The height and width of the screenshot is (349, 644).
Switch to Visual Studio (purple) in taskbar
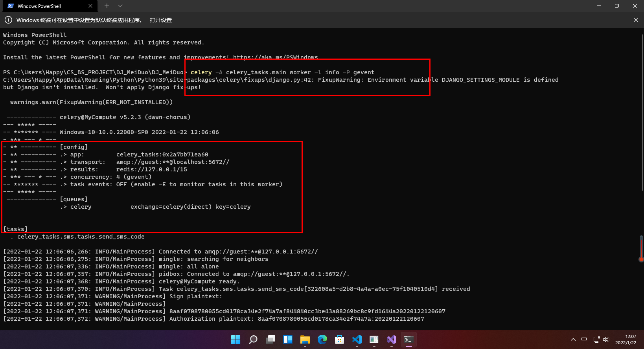click(x=391, y=340)
